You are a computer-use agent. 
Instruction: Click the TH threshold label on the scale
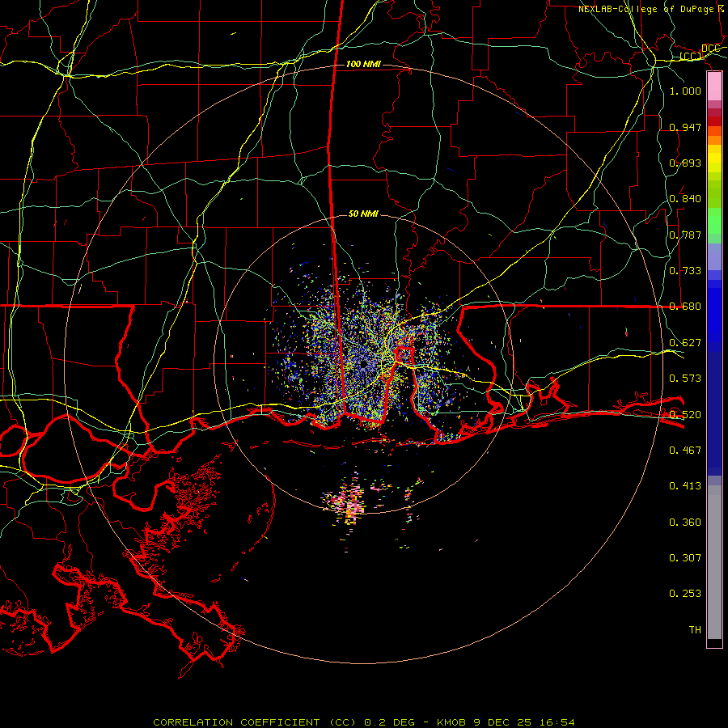click(x=695, y=629)
